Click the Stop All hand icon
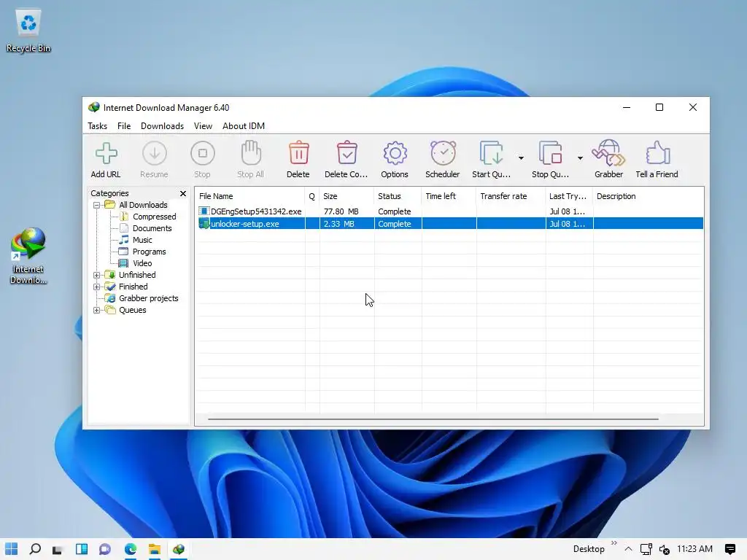747x560 pixels. (x=251, y=153)
